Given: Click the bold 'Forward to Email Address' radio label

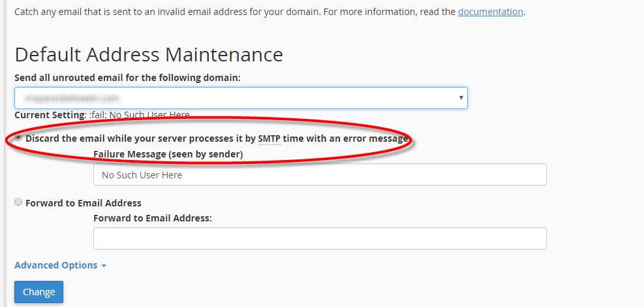Looking at the screenshot, I should click(84, 203).
